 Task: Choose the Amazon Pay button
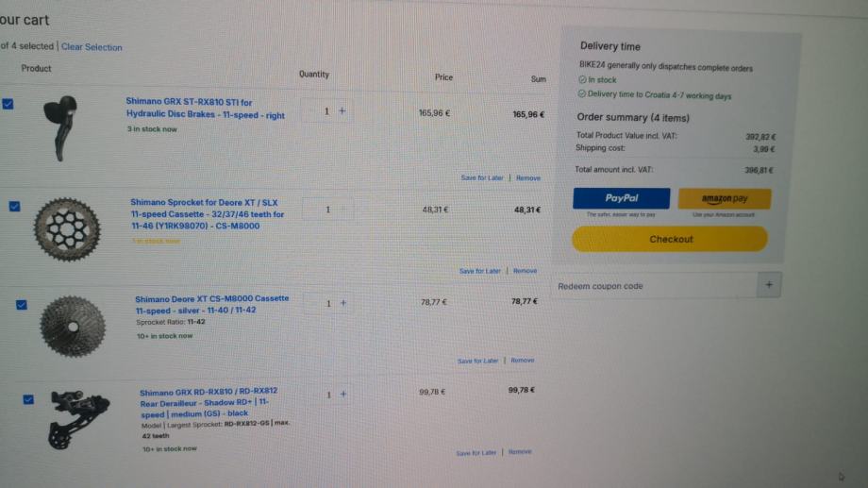724,198
